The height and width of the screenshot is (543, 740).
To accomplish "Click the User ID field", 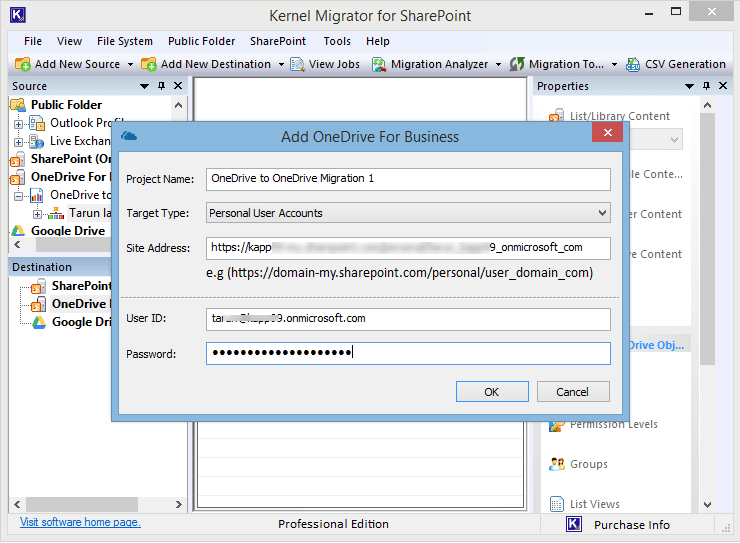I will [408, 319].
